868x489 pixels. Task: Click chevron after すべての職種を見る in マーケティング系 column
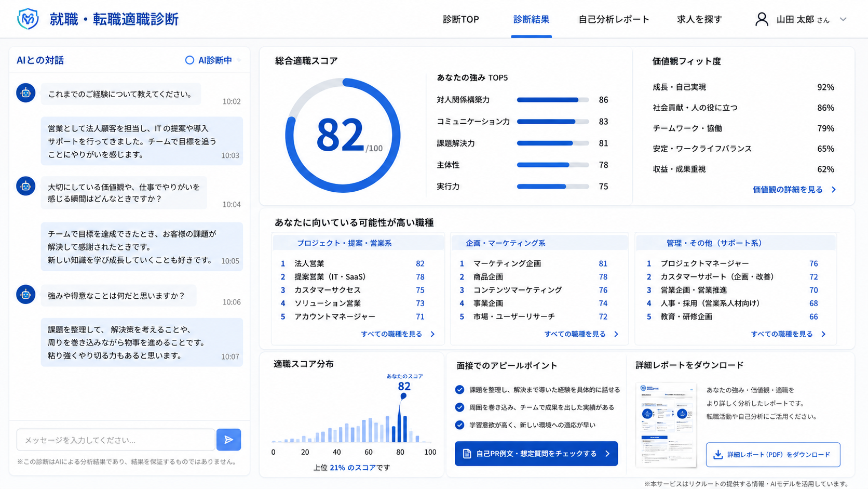click(x=616, y=334)
